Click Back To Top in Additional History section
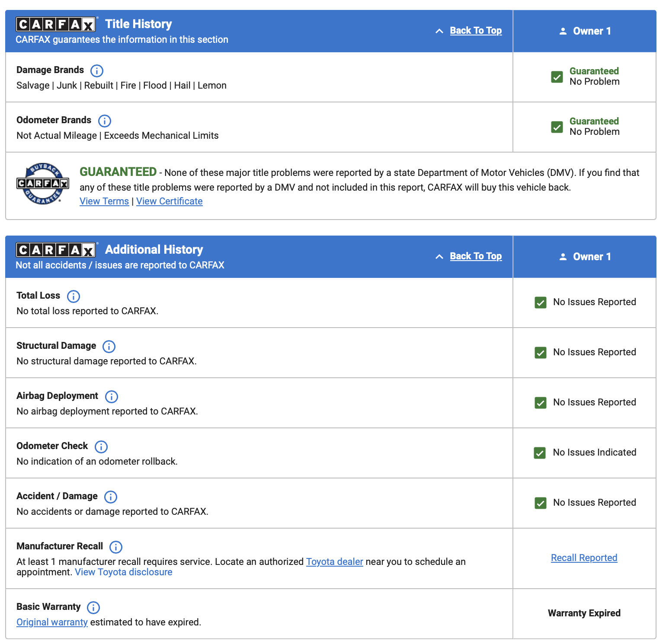Screen dimensions: 666x644 [x=476, y=256]
